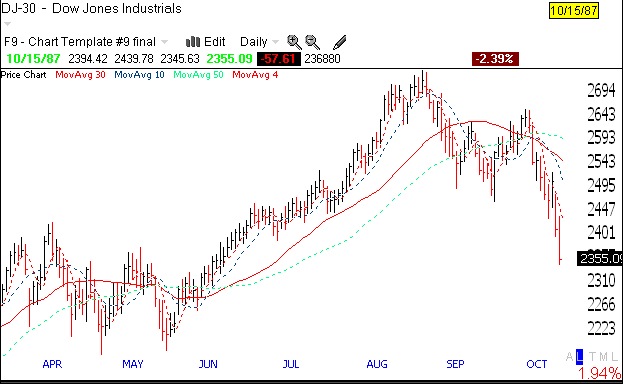The width and height of the screenshot is (623, 384).
Task: Click the OCT month label on time axis
Action: (x=536, y=364)
